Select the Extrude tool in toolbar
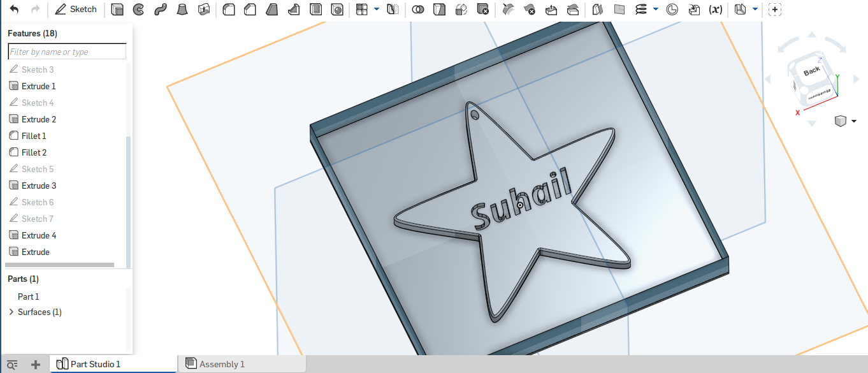The height and width of the screenshot is (373, 868). (x=117, y=10)
